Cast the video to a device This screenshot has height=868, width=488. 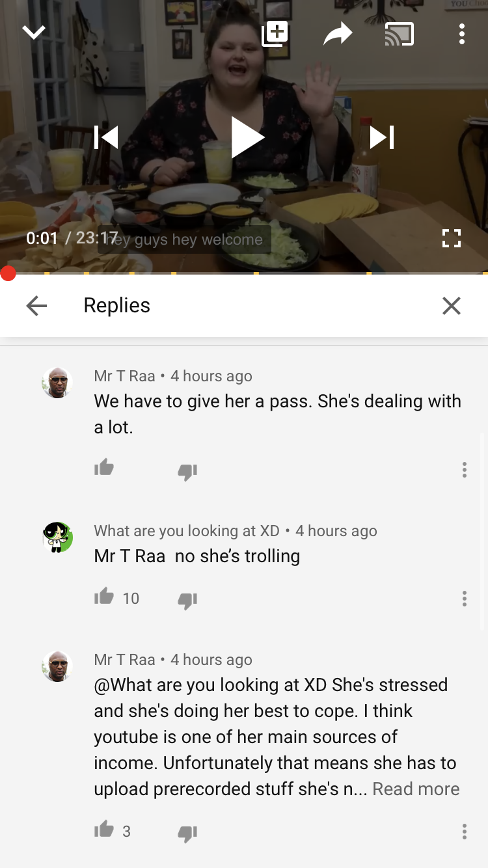click(399, 34)
